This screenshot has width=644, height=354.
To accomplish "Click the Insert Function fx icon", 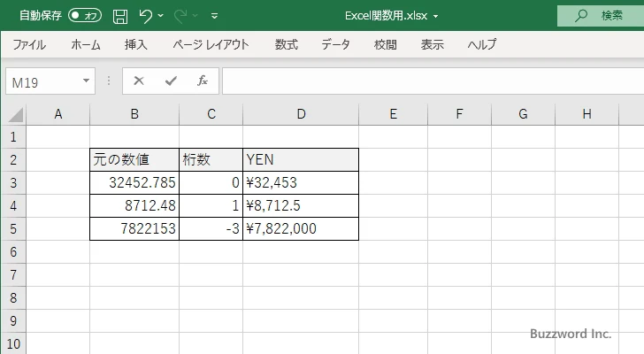I will pyautogui.click(x=202, y=81).
